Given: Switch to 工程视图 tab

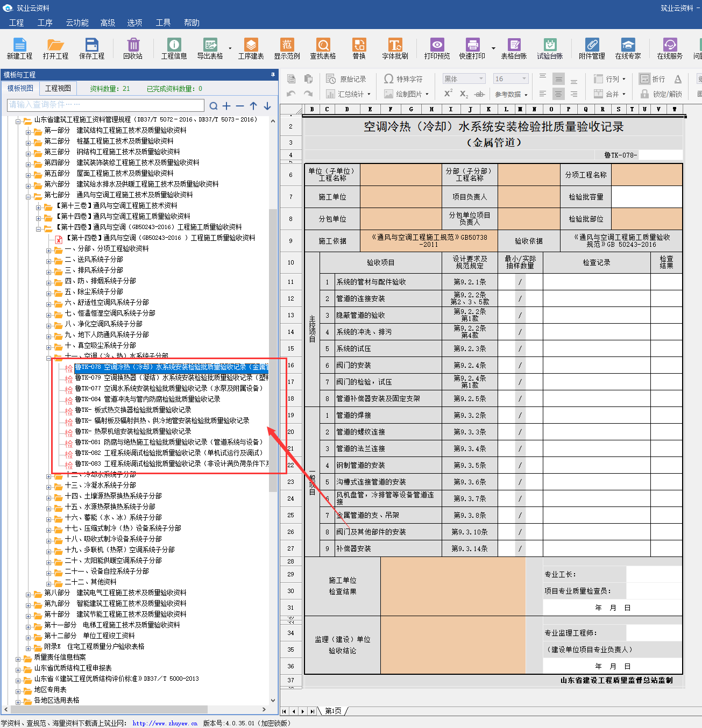Looking at the screenshot, I should (58, 88).
